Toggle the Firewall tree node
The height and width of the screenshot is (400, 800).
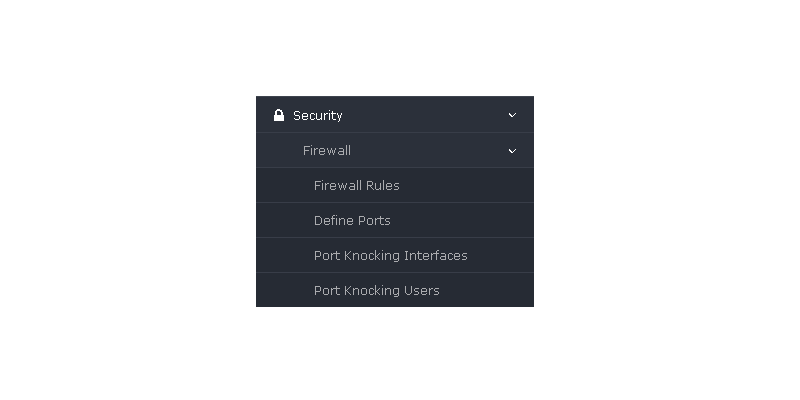(x=395, y=151)
